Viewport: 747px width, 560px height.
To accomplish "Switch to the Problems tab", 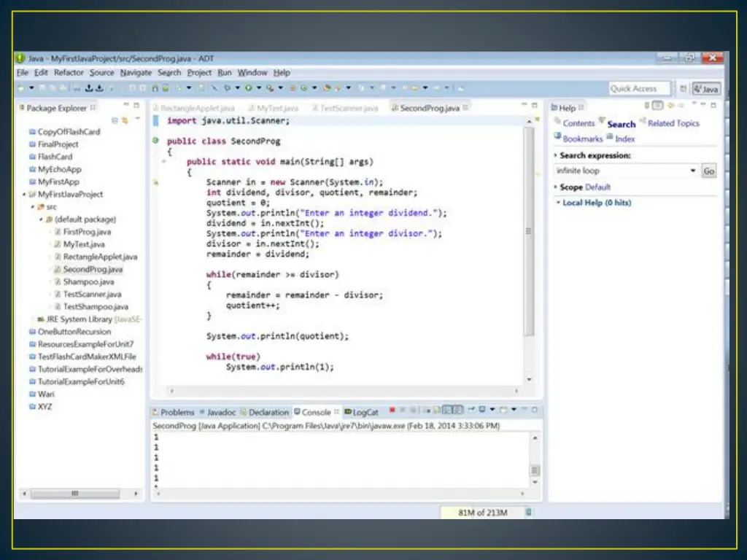I will (x=174, y=412).
